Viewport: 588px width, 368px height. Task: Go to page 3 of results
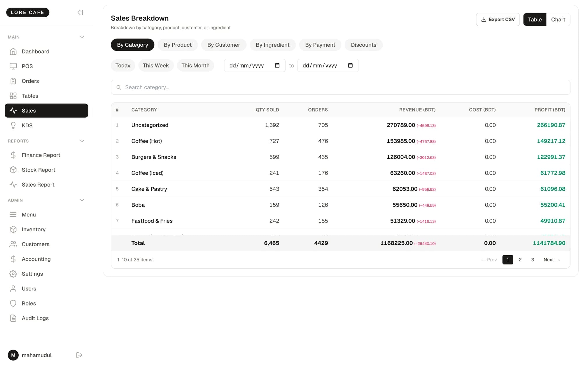tap(533, 260)
